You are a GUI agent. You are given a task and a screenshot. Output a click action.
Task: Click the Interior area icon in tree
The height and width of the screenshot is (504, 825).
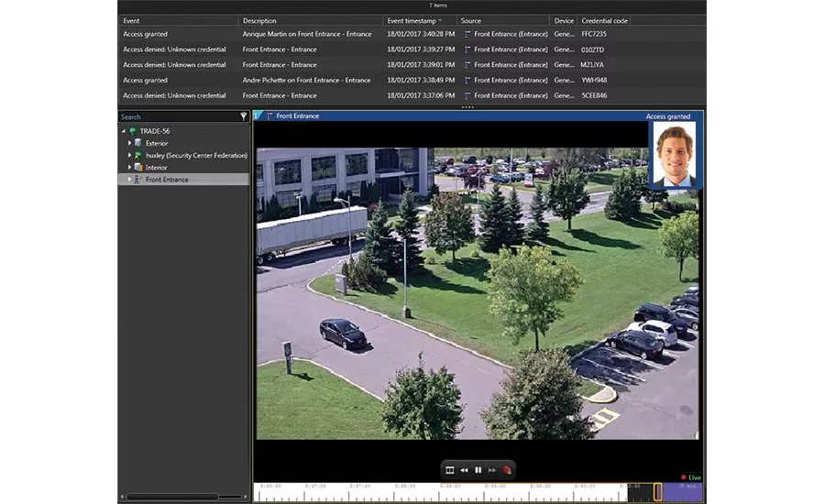[x=138, y=168]
